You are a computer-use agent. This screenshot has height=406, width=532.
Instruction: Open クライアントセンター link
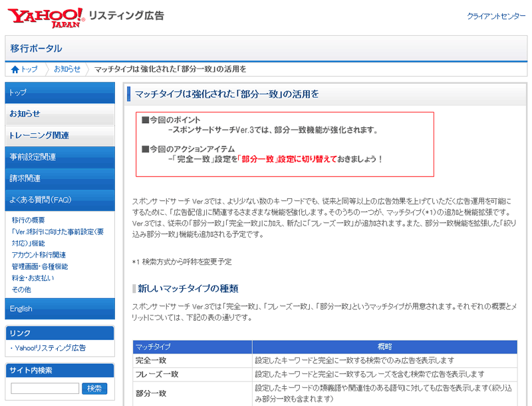(x=496, y=16)
